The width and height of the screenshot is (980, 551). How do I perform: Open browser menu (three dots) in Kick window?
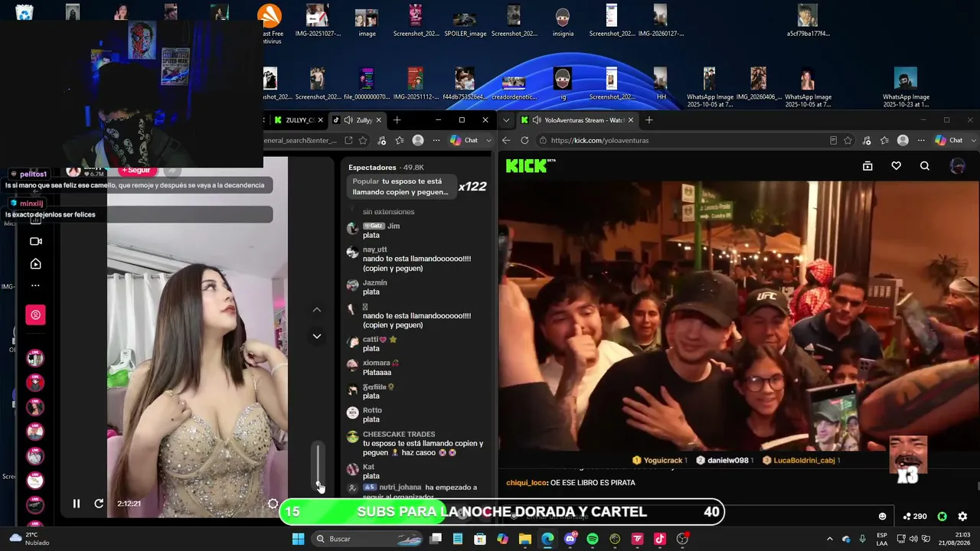(920, 140)
